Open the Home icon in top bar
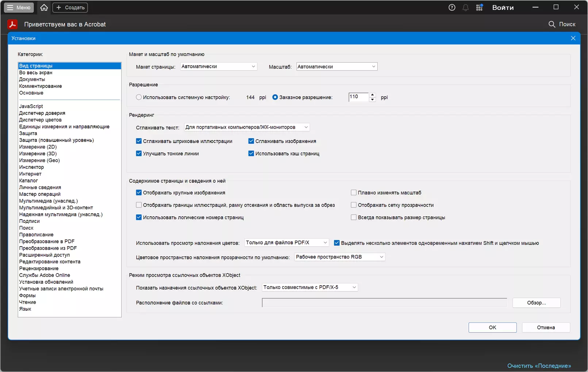Viewport: 588px width, 372px height. click(x=44, y=7)
